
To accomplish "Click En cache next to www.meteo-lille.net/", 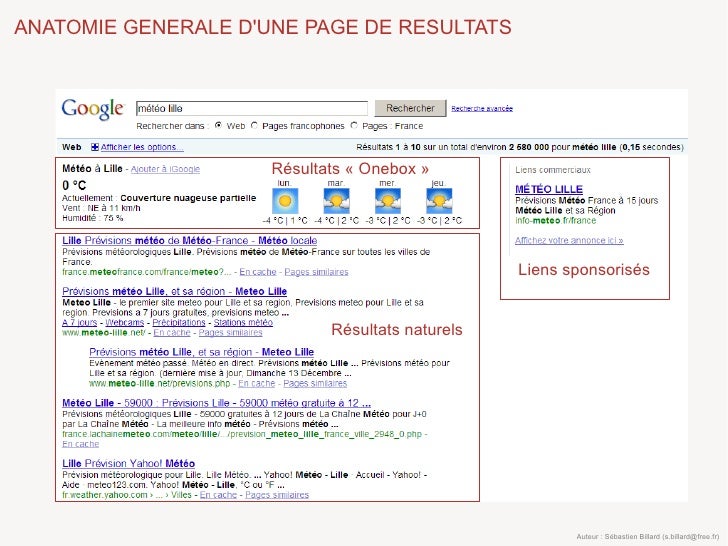I will point(172,333).
